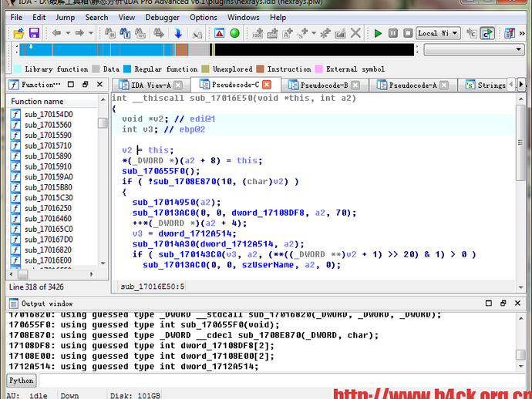Click the highlighted pseudocode 'C' toolbar icon
The width and height of the screenshot is (532, 399).
click(487, 33)
